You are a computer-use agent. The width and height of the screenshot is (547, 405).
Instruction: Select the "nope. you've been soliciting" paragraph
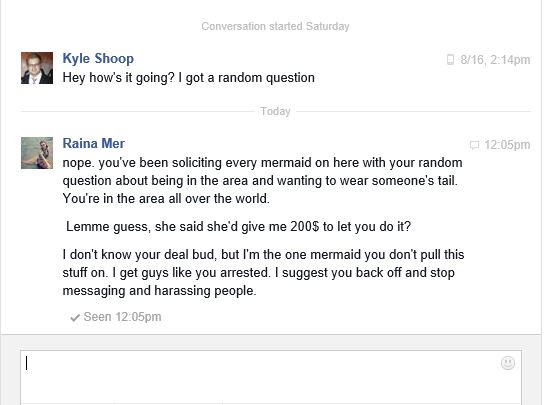tap(263, 181)
